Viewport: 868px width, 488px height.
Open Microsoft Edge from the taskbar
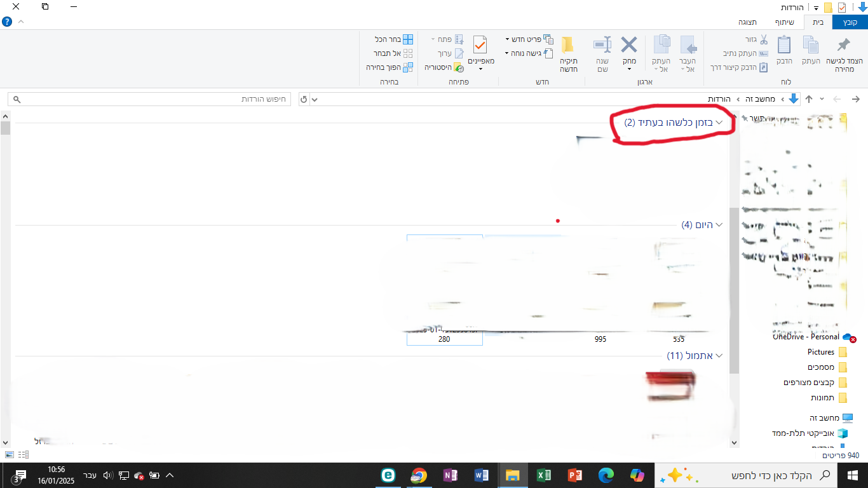606,475
